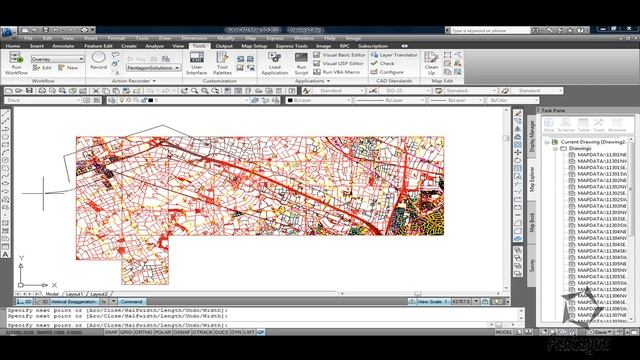640x360 pixels.
Task: Collapse the Current Drawing tree node
Action: tap(547, 142)
